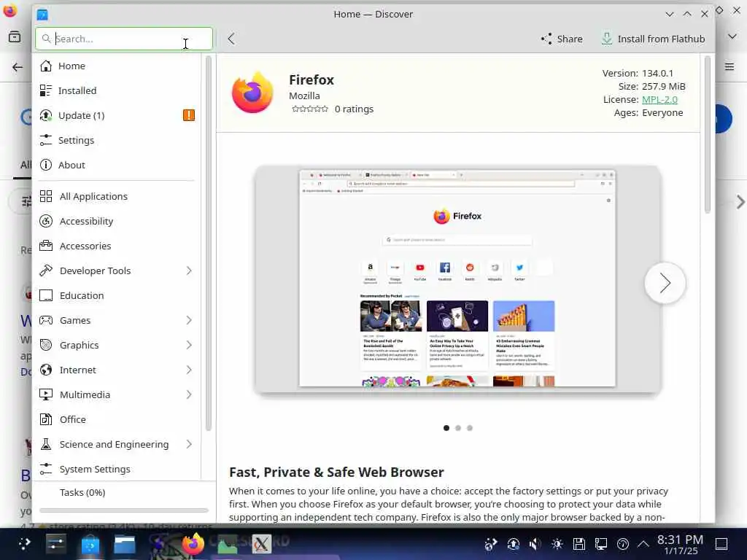Expand the Games category arrow
Image resolution: width=747 pixels, height=560 pixels.
pyautogui.click(x=189, y=320)
